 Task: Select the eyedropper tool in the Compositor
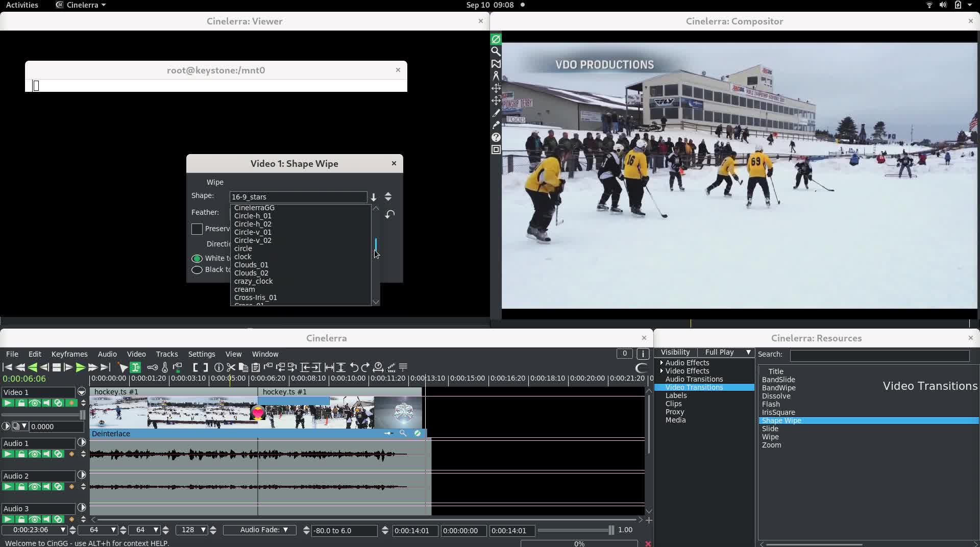tap(496, 125)
